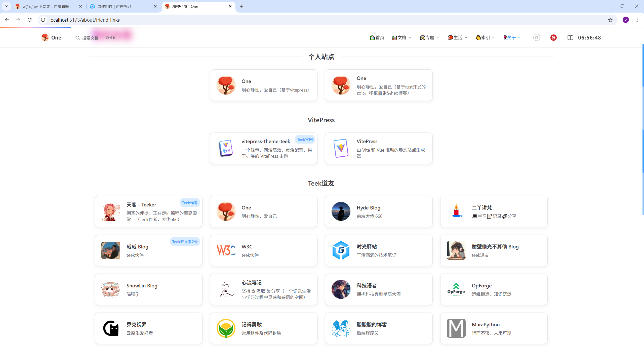
Task: Bookmark this page with the star icon
Action: coord(610,20)
